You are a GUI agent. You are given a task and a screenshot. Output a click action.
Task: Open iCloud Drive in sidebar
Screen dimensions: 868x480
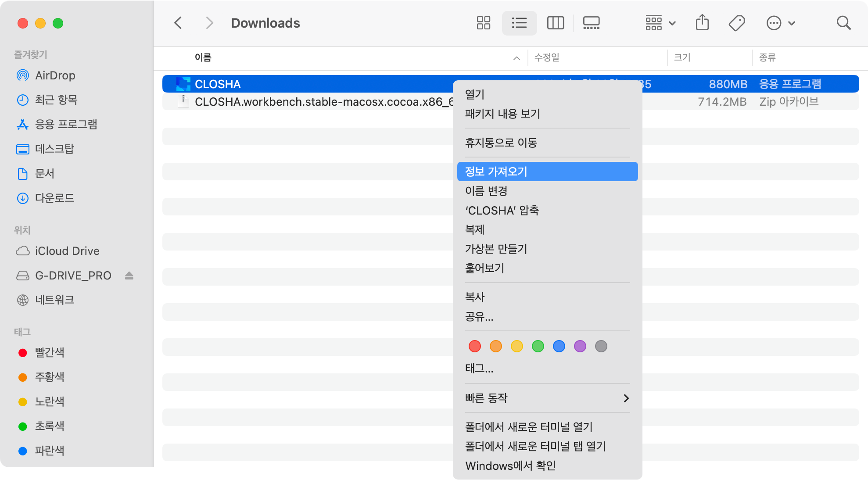[57, 251]
